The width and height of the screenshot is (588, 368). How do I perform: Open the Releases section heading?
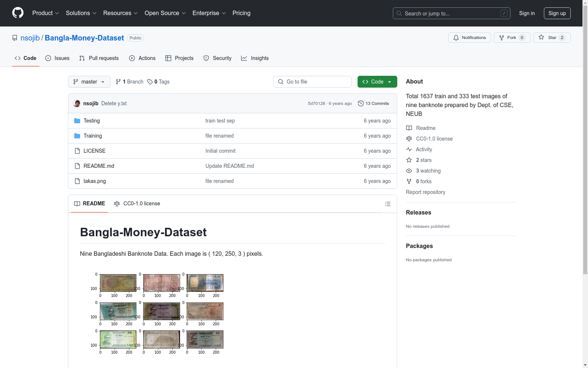coord(419,212)
